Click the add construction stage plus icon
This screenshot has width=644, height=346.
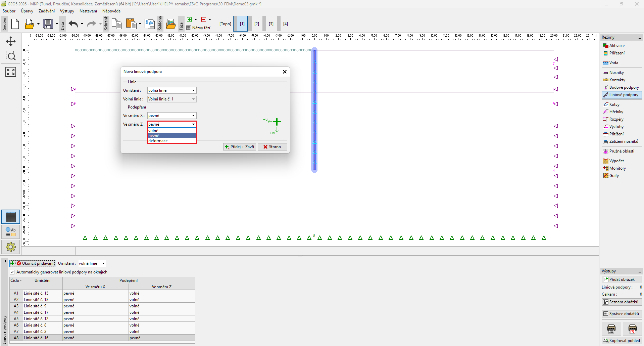tap(189, 19)
